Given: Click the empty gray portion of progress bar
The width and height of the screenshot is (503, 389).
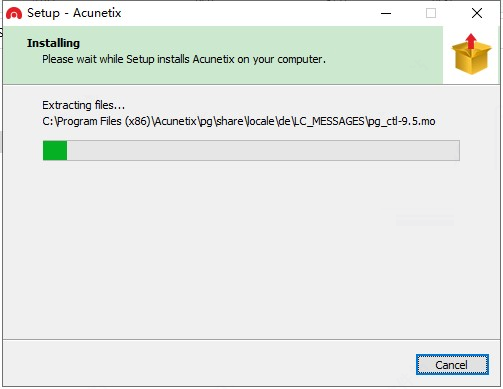Looking at the screenshot, I should pyautogui.click(x=263, y=150).
